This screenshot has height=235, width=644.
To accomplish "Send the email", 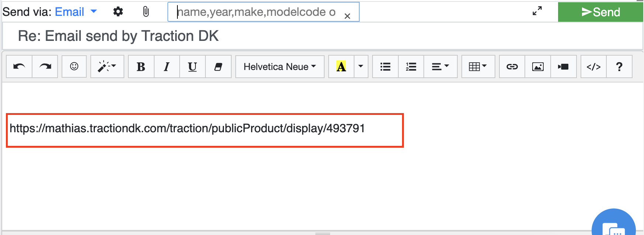I will [x=600, y=12].
